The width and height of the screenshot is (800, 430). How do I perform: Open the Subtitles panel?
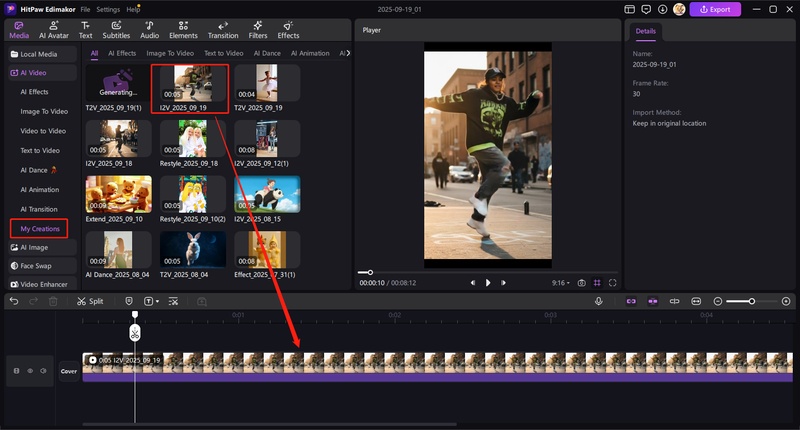116,30
